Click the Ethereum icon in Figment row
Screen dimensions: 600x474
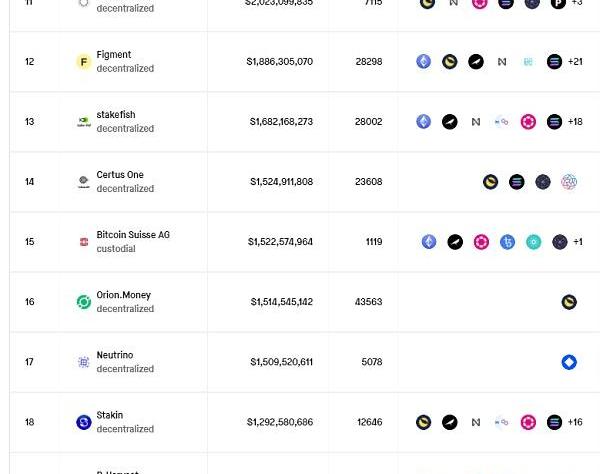424,62
